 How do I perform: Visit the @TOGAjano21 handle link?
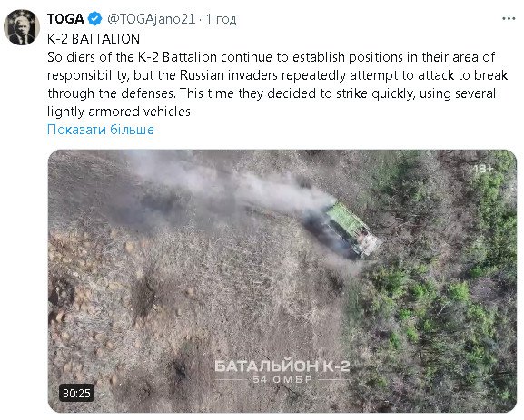(151, 19)
